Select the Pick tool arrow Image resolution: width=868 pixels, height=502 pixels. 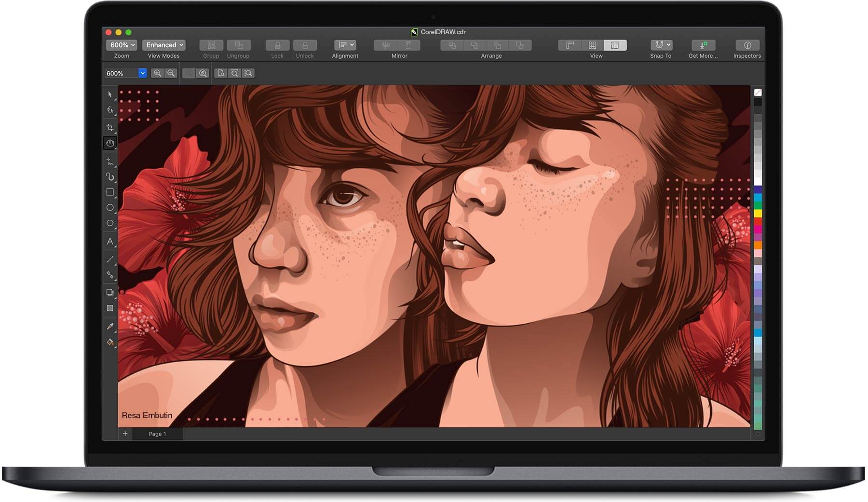click(x=110, y=94)
